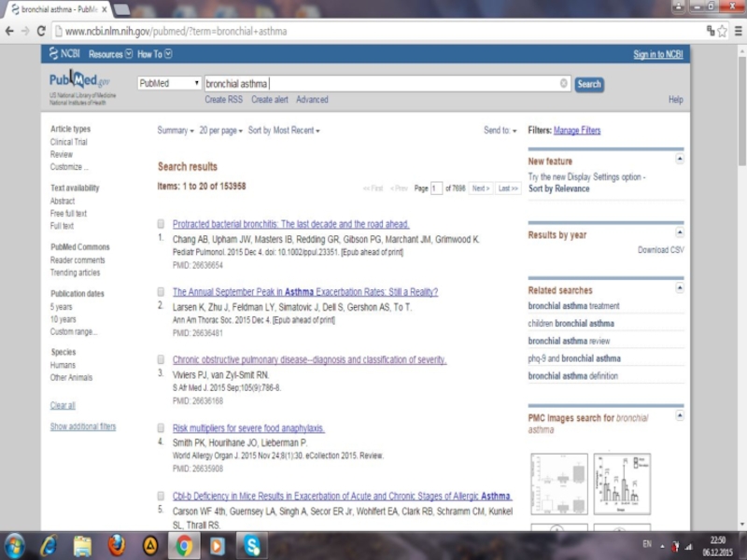Open first PMC image thumbnail
747x560 pixels.
pyautogui.click(x=559, y=483)
